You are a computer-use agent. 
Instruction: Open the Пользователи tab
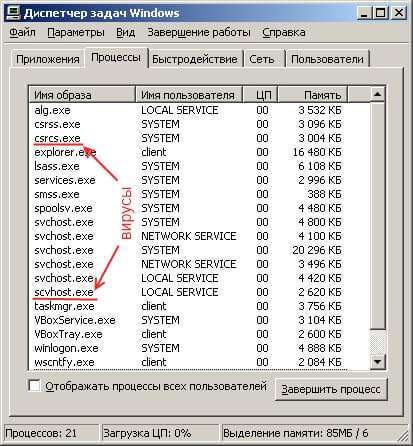point(327,59)
